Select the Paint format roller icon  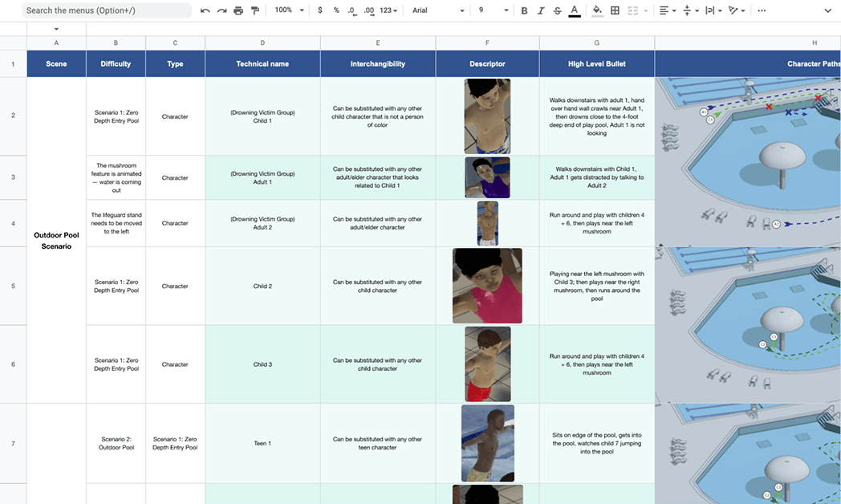(254, 10)
